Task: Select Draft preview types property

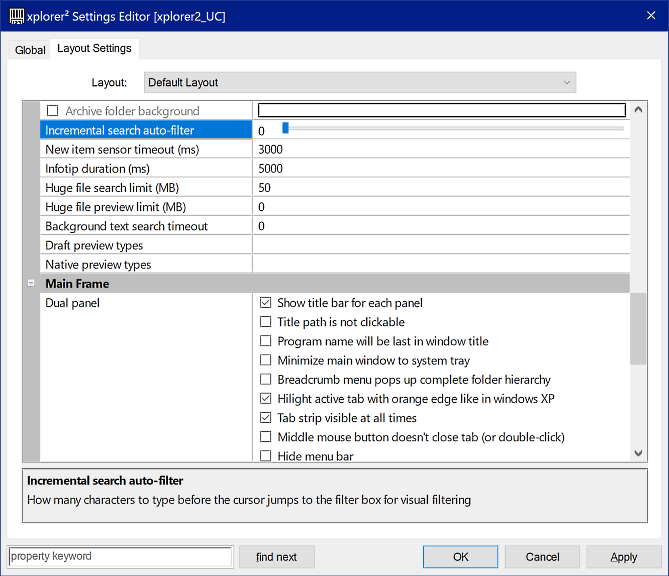Action: pos(146,245)
